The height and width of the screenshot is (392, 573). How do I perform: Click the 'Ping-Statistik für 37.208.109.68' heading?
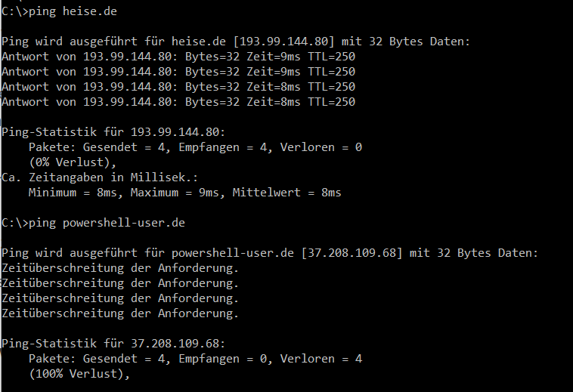pyautogui.click(x=113, y=344)
